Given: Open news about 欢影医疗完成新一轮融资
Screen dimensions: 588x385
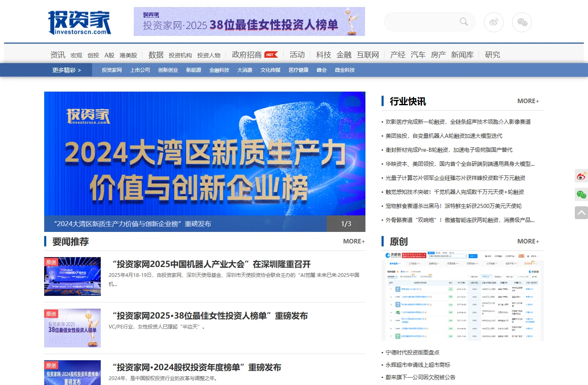Looking at the screenshot, I should [458, 122].
